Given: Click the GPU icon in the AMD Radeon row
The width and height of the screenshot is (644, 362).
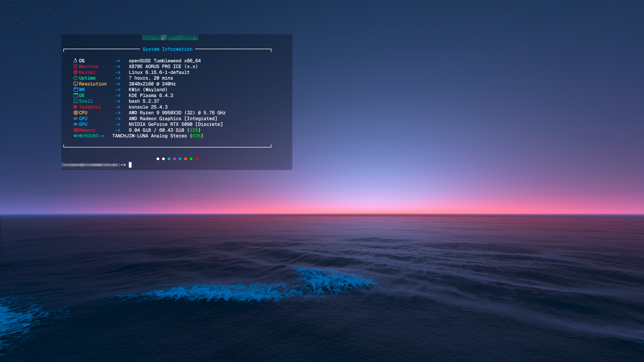Looking at the screenshot, I should [75, 119].
